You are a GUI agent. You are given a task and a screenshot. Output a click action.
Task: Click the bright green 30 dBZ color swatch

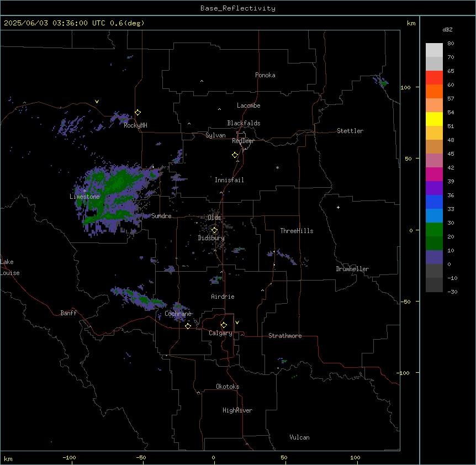click(434, 230)
